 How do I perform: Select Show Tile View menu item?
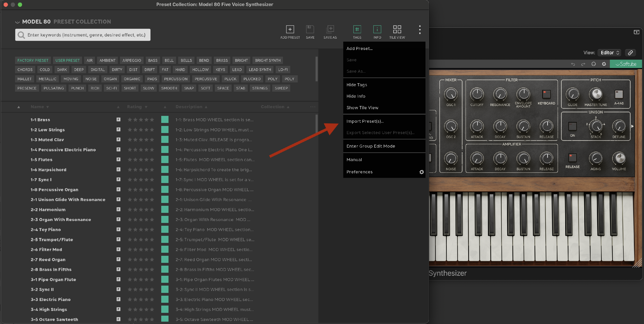pyautogui.click(x=384, y=108)
